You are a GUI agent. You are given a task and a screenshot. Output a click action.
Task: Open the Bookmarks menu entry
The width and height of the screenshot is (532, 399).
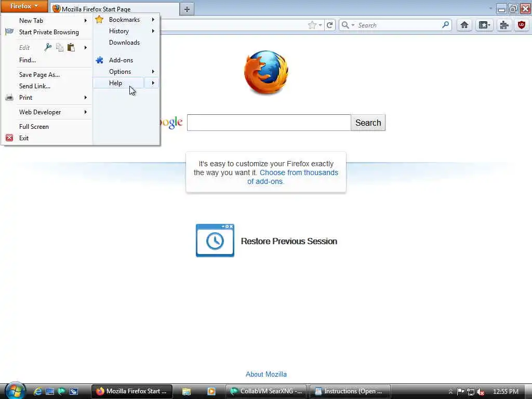[x=124, y=20]
